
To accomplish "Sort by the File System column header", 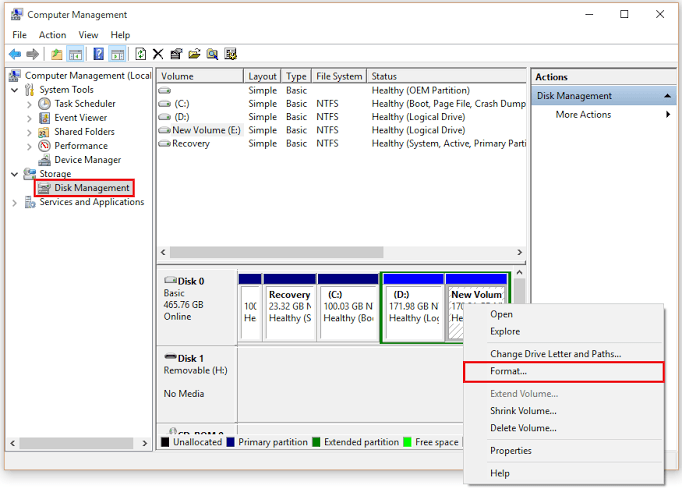I will (339, 76).
